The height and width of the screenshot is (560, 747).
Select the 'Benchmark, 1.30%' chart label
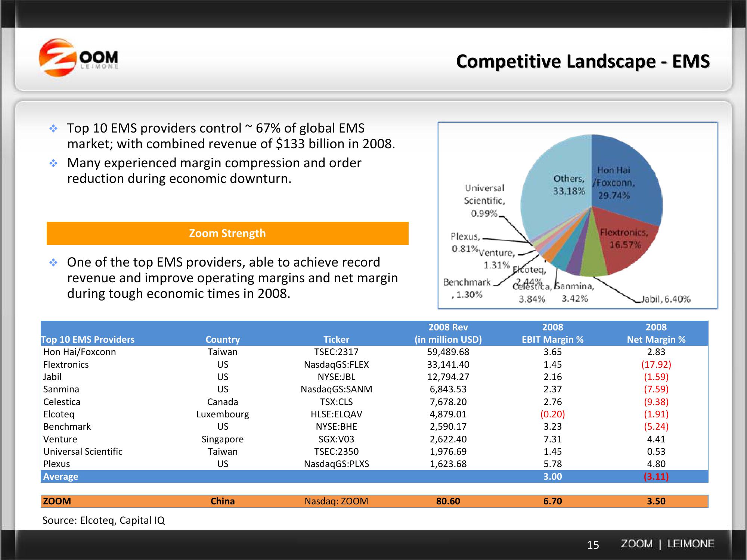click(x=467, y=288)
